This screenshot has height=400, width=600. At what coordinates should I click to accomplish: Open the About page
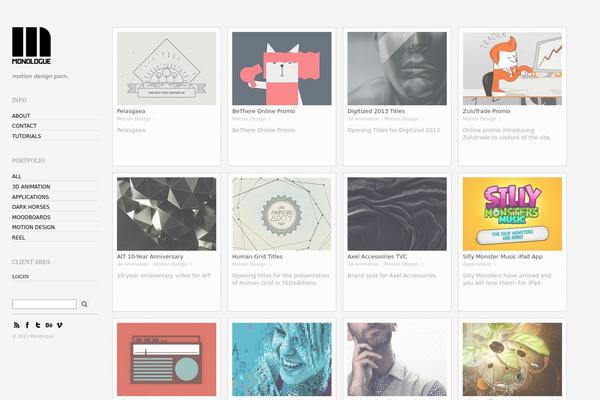point(21,116)
